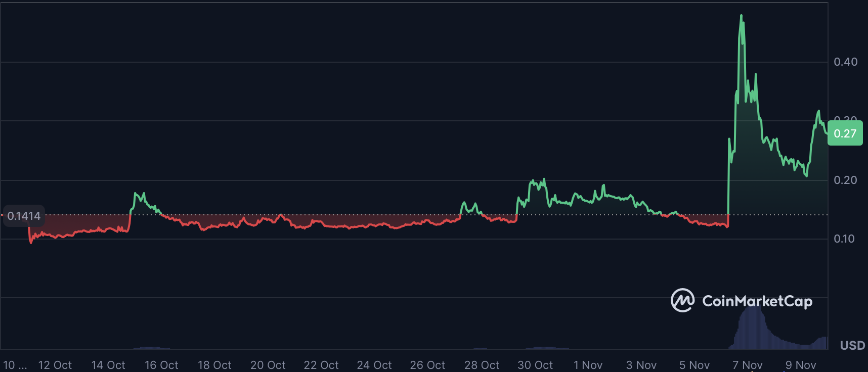Click the 12 Oct date label

[55, 365]
